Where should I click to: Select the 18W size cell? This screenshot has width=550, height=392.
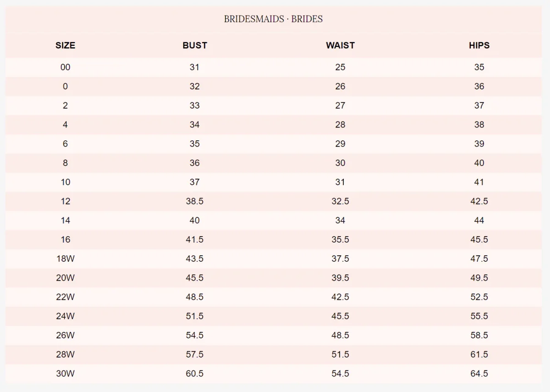[65, 259]
